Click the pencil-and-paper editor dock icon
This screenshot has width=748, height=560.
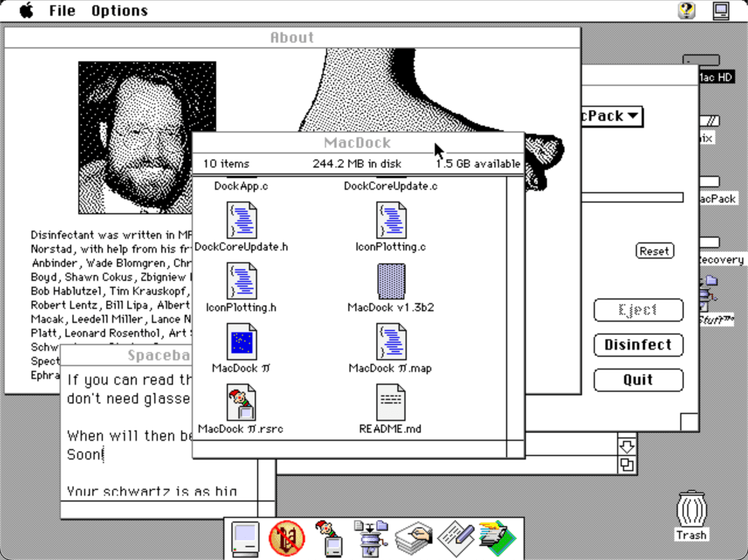point(455,538)
